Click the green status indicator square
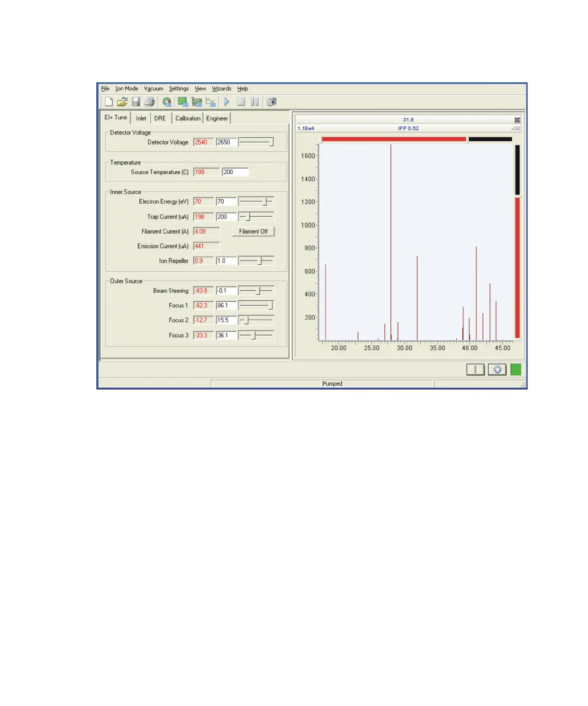This screenshot has width=588, height=706. click(x=516, y=370)
